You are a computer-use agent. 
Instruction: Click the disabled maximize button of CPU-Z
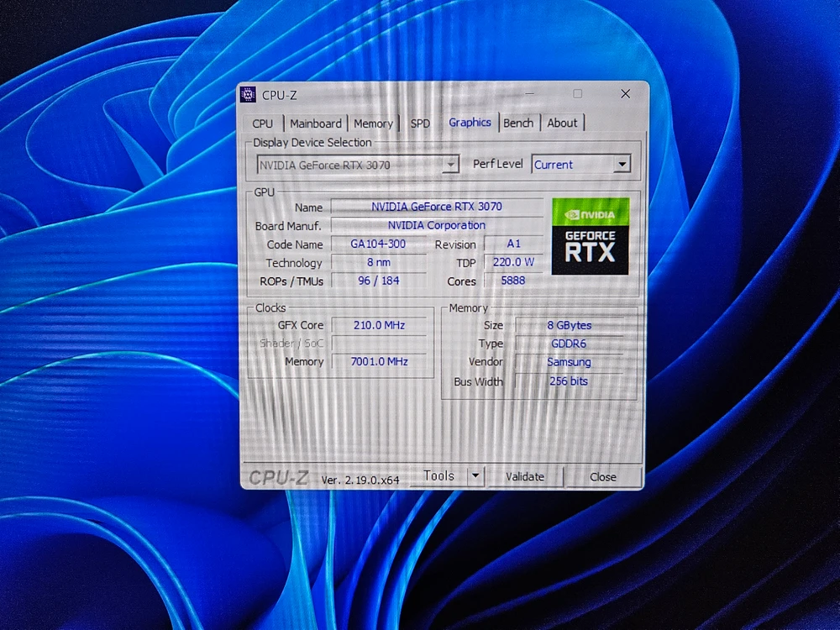[578, 94]
